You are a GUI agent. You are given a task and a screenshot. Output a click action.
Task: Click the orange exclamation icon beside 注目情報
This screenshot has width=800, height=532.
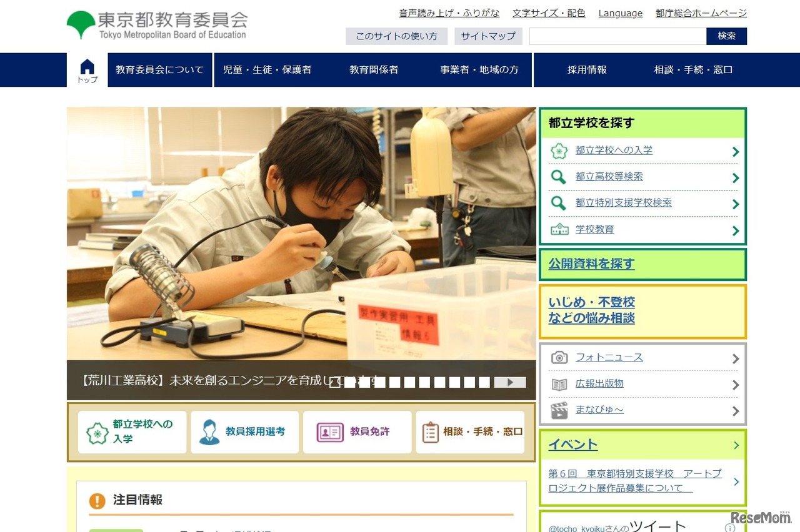(97, 500)
